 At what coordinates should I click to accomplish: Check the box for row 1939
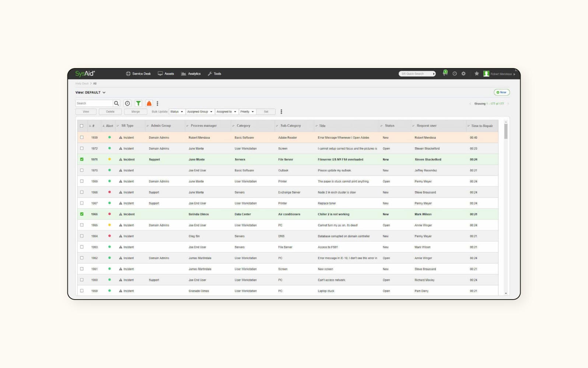pos(82,137)
